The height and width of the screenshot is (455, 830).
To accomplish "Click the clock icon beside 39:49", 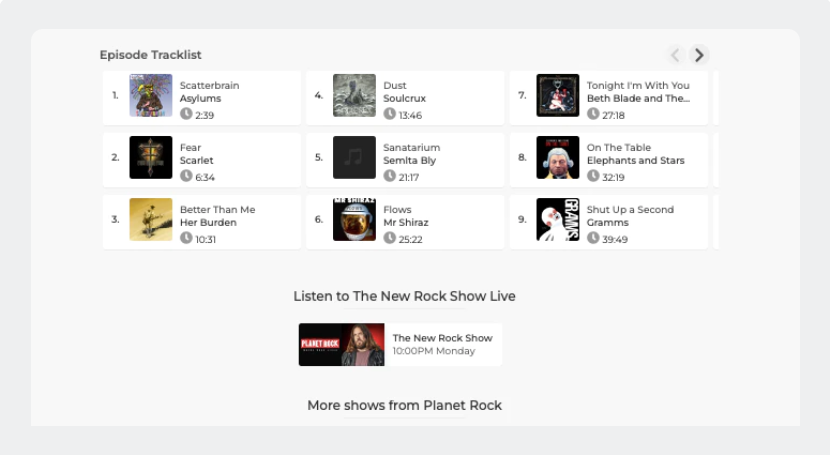I will [x=593, y=239].
